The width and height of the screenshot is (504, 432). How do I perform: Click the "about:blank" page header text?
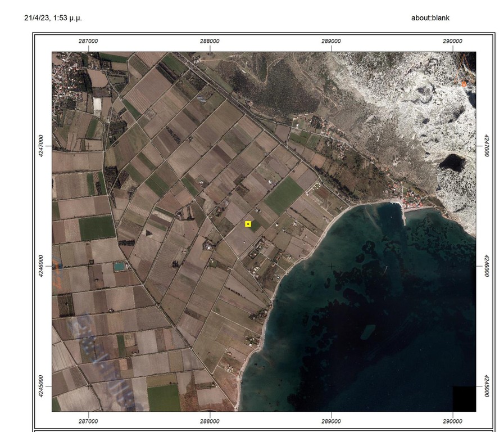point(430,18)
